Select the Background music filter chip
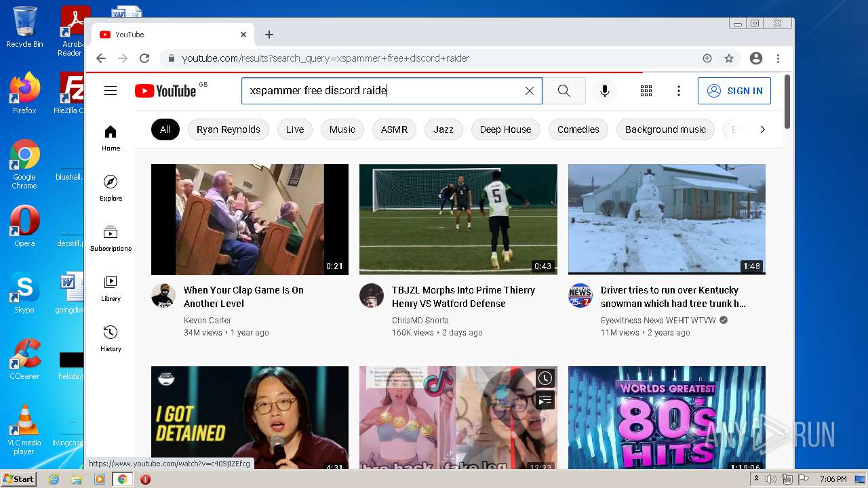The height and width of the screenshot is (488, 868). pos(665,129)
